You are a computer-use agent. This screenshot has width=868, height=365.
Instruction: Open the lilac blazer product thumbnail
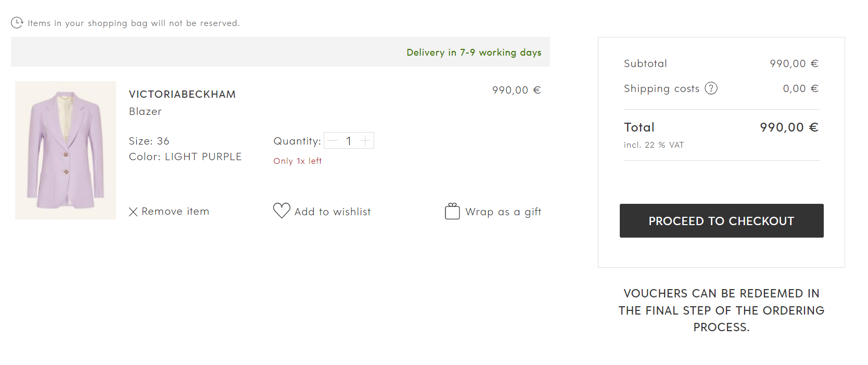[66, 150]
